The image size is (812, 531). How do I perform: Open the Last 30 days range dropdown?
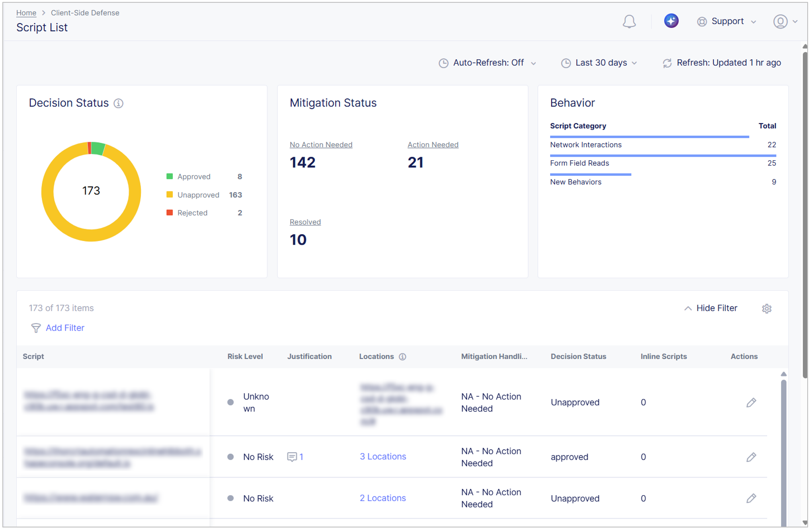click(599, 63)
